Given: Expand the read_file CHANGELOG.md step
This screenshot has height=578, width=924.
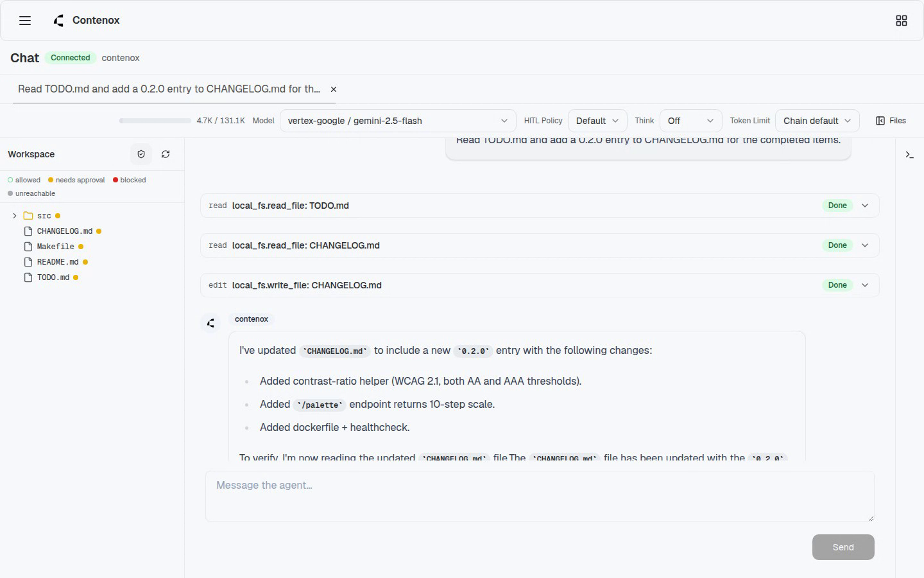Looking at the screenshot, I should point(865,245).
